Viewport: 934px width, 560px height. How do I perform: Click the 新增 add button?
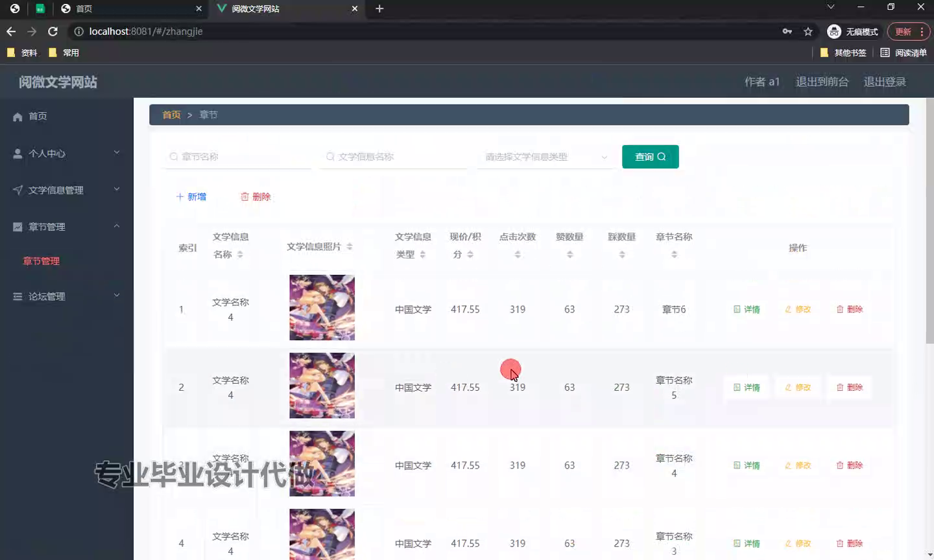pos(191,196)
